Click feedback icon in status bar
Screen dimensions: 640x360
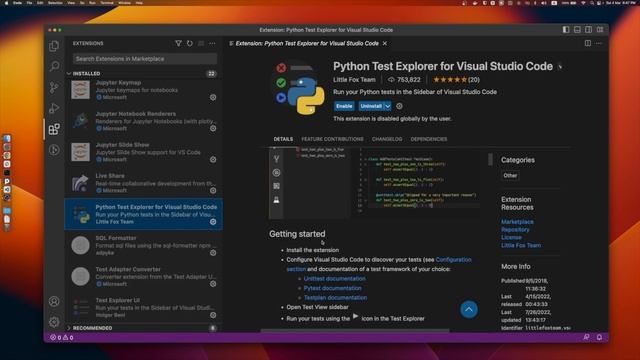point(586,337)
